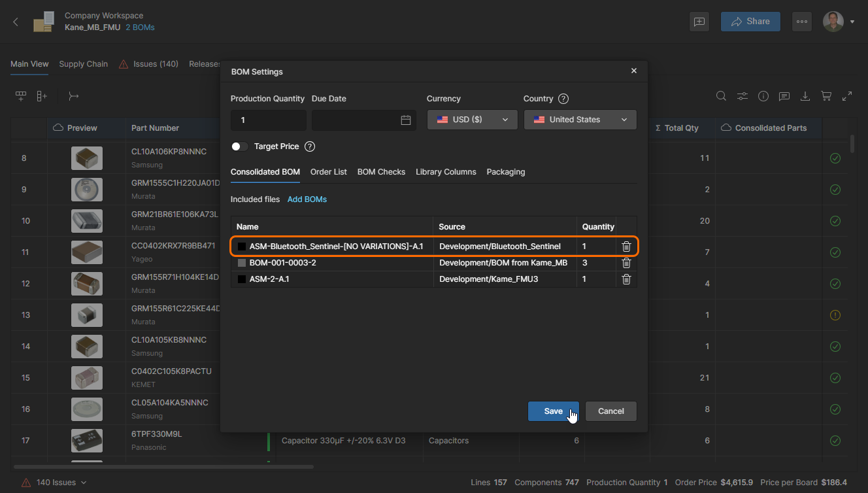Click the Due Date input field
Viewport: 868px width, 493px height.
(x=364, y=120)
